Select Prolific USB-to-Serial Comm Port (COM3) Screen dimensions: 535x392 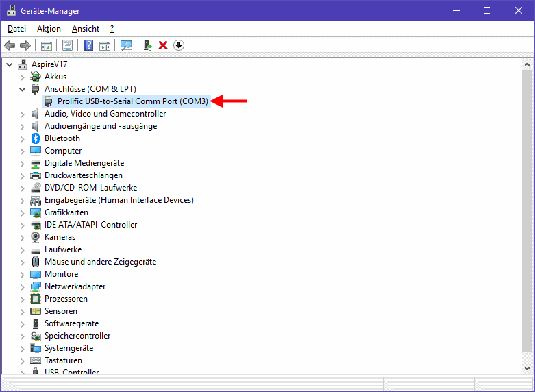coord(132,101)
